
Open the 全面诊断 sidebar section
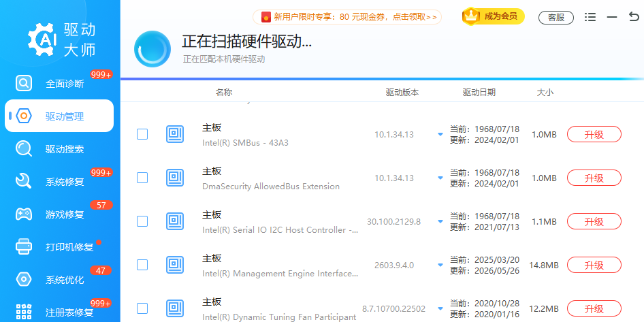[59, 83]
